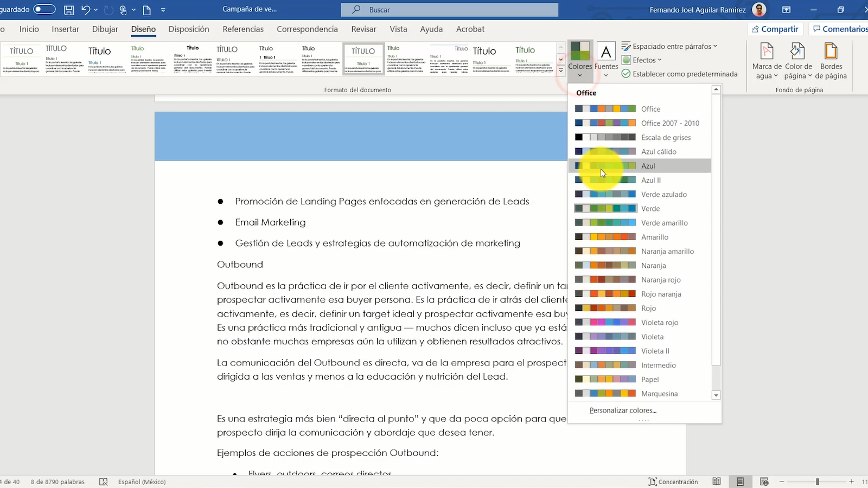The image size is (868, 488).
Task: Click the zoom out minus button
Action: (782, 481)
